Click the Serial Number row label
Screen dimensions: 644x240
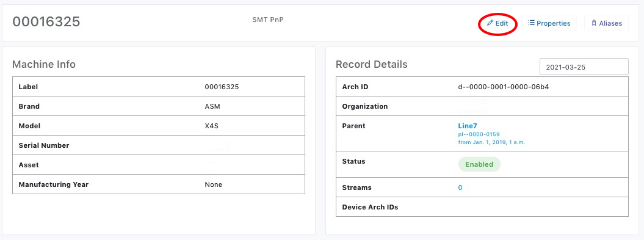44,145
